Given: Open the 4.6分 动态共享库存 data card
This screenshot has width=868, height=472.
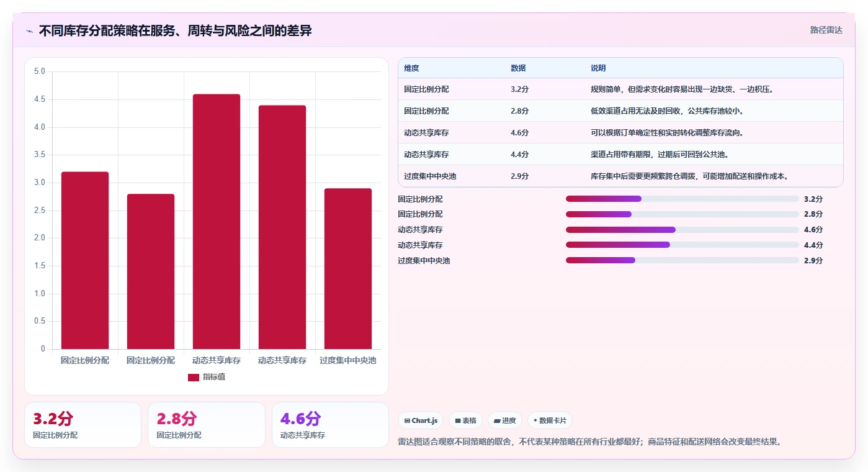Looking at the screenshot, I should 330,425.
